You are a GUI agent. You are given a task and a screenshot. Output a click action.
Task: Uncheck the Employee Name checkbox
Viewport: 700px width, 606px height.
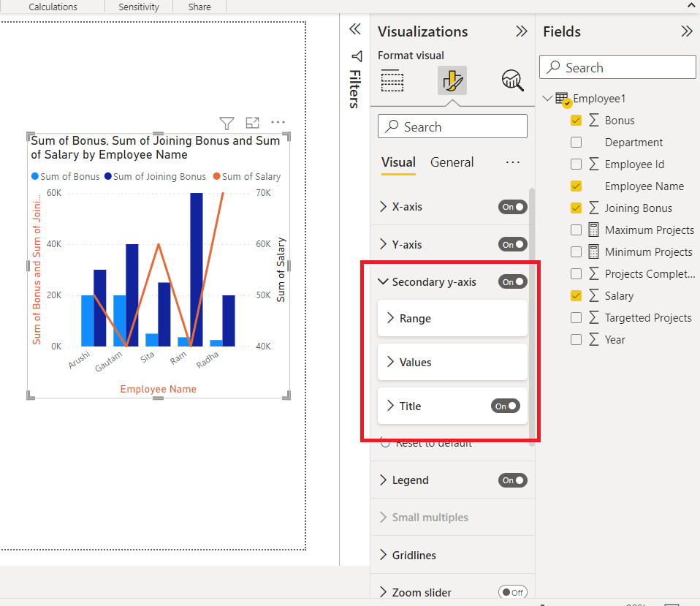tap(576, 186)
